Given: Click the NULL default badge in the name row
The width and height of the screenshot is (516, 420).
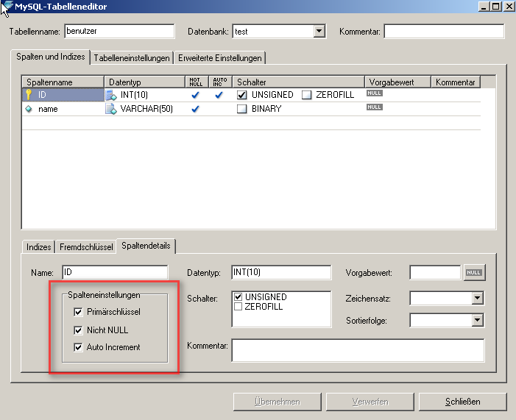Looking at the screenshot, I should [x=375, y=107].
